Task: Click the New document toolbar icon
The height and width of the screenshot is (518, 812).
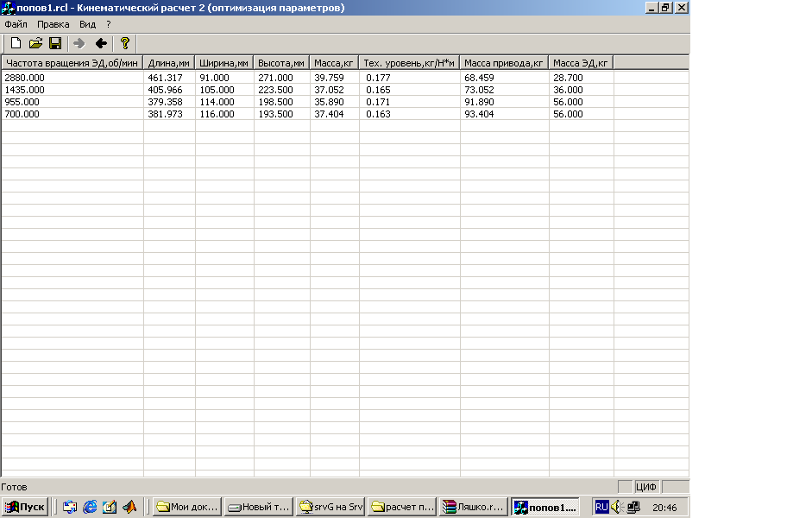Action: click(x=16, y=43)
